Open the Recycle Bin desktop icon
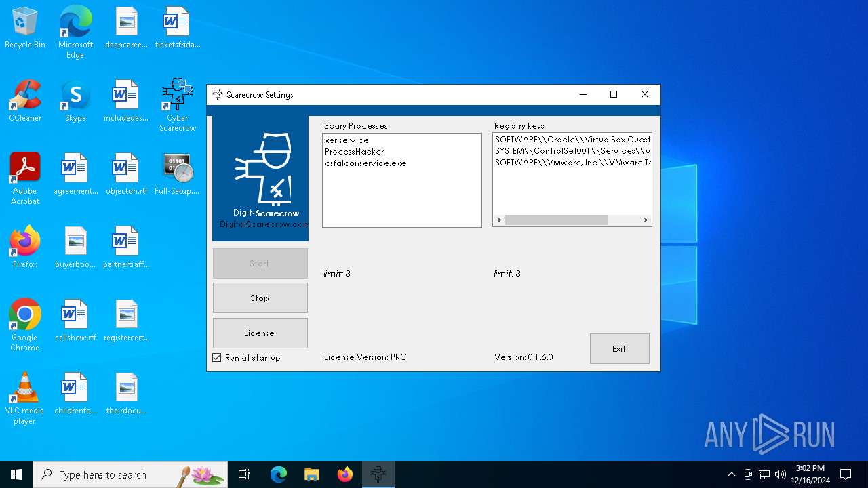This screenshot has height=488, width=868. click(x=25, y=28)
